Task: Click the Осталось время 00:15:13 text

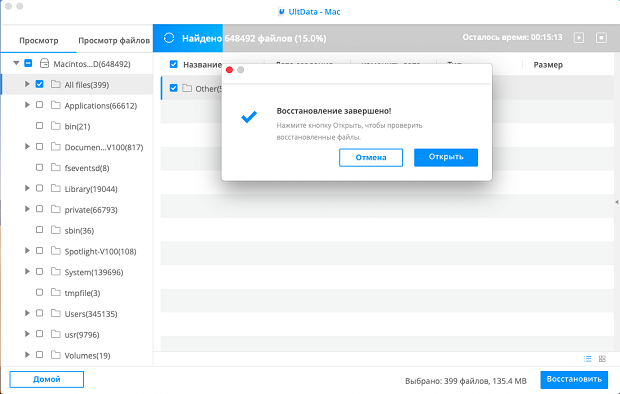Action: click(x=512, y=37)
